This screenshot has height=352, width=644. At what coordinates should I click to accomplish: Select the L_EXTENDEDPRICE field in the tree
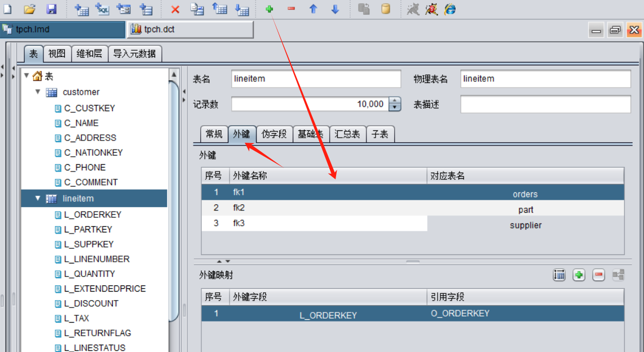105,288
